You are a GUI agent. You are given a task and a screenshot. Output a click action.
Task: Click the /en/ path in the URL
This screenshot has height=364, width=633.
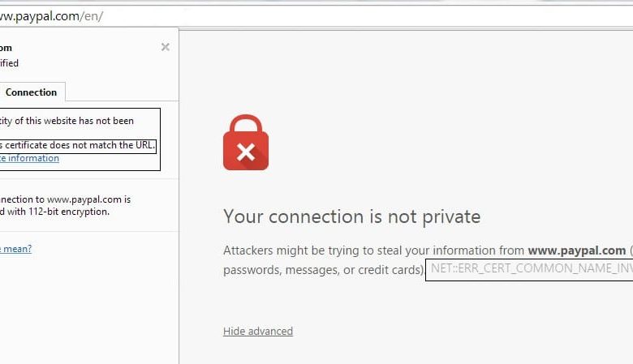click(92, 16)
